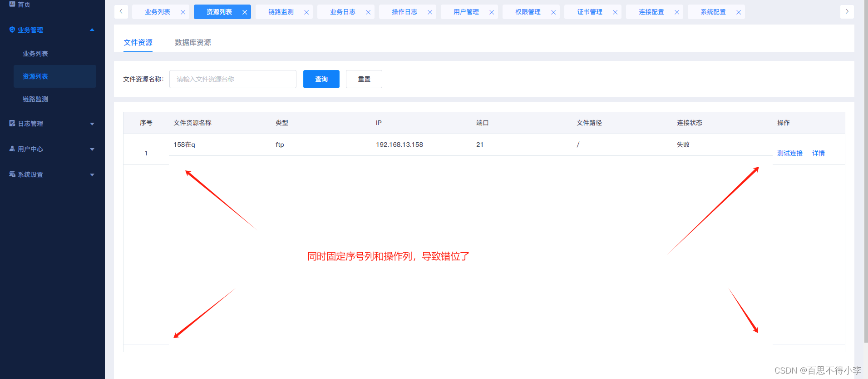Click the 日志管理 log icon
This screenshot has height=379, width=868.
pyautogui.click(x=12, y=123)
